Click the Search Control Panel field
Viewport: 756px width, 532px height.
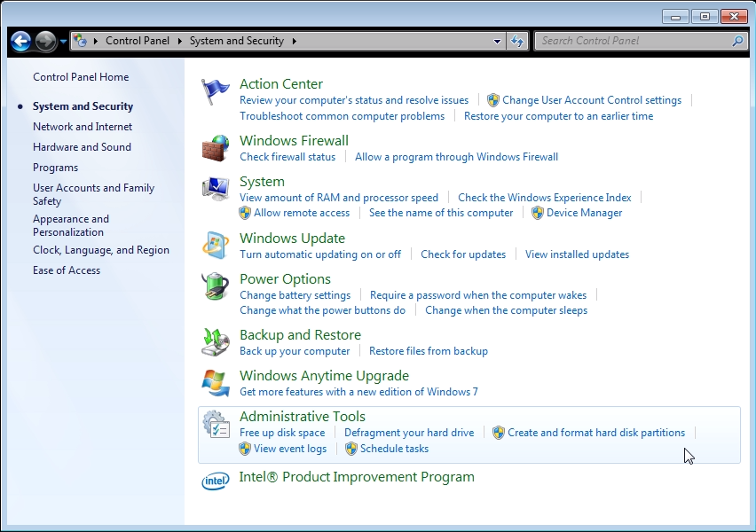tap(634, 41)
